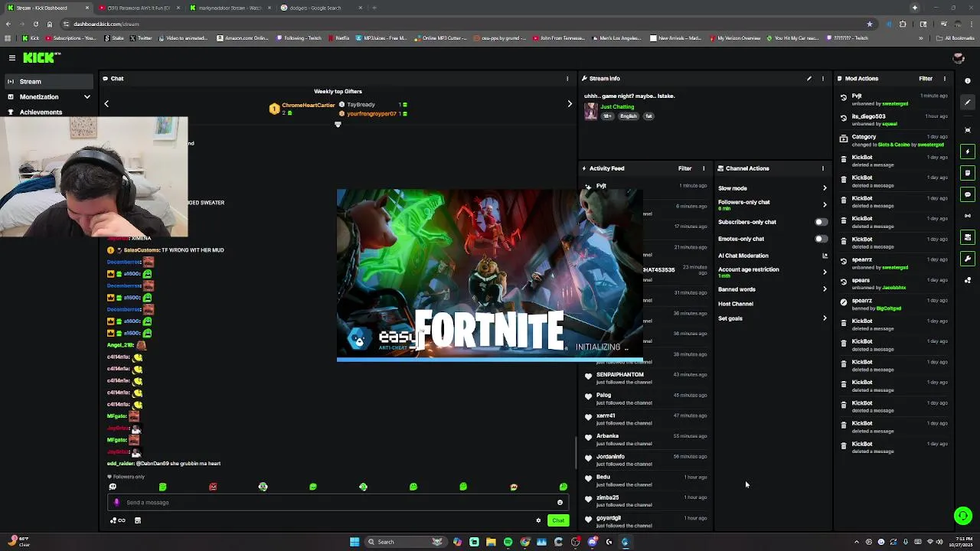
Task: Open File Explorer from the taskbar
Action: [491, 542]
